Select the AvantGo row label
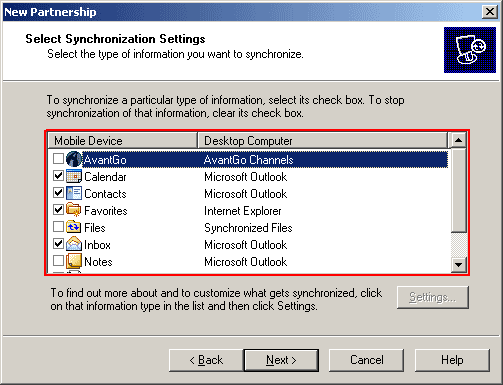Screen dimensions: 503x385 click(105, 160)
